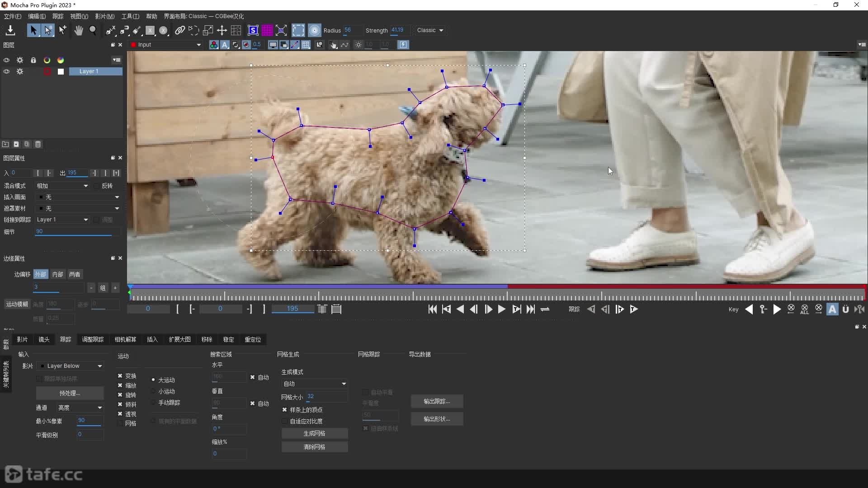
Task: Open the 插入画面 dropdown
Action: point(78,197)
